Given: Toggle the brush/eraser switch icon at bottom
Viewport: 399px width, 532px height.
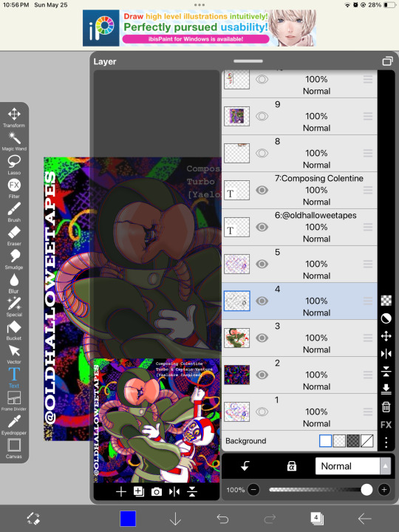Looking at the screenshot, I should pos(33,519).
